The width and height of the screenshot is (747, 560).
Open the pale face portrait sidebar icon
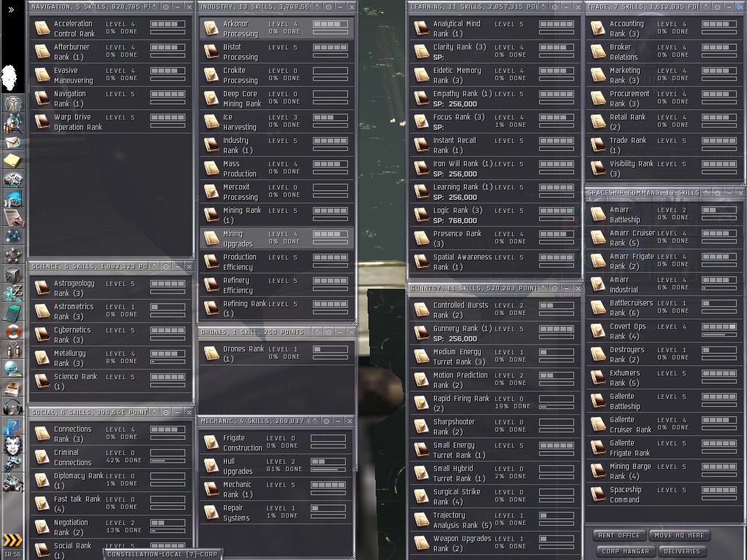tap(13, 445)
